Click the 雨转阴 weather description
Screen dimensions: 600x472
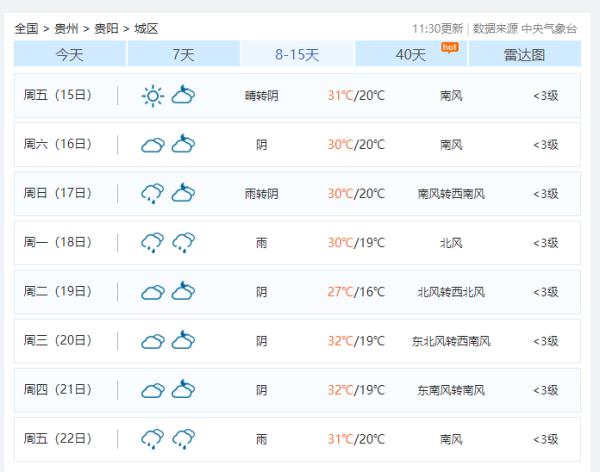(262, 194)
